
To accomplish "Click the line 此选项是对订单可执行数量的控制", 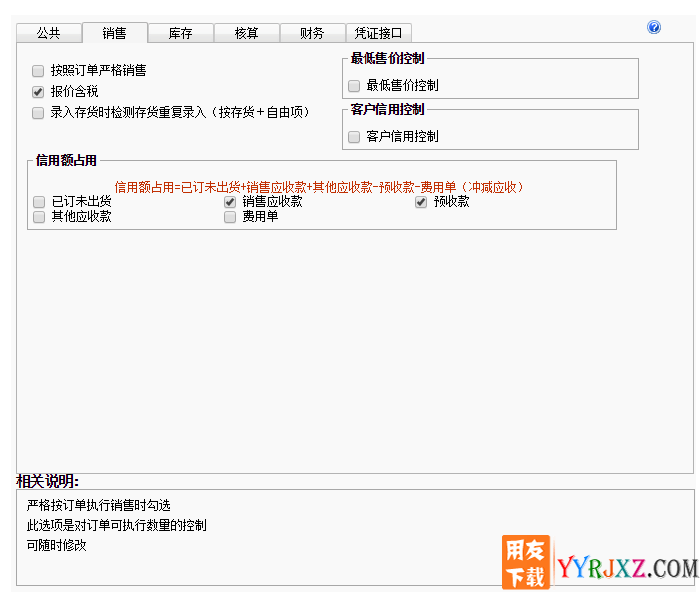I will click(117, 525).
